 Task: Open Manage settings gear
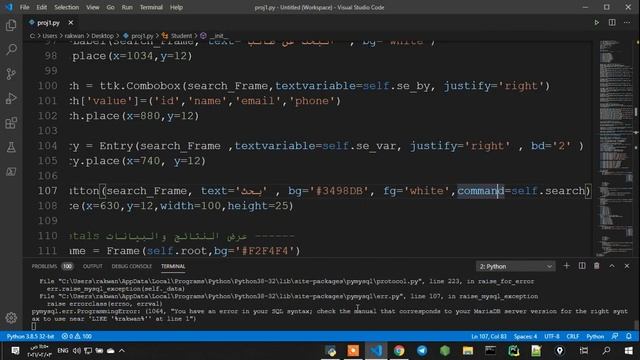[11, 318]
